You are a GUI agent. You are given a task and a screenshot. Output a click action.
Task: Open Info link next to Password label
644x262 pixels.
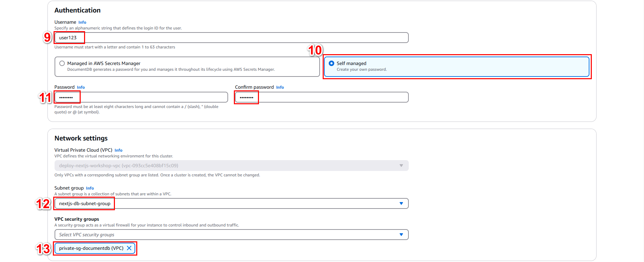81,87
